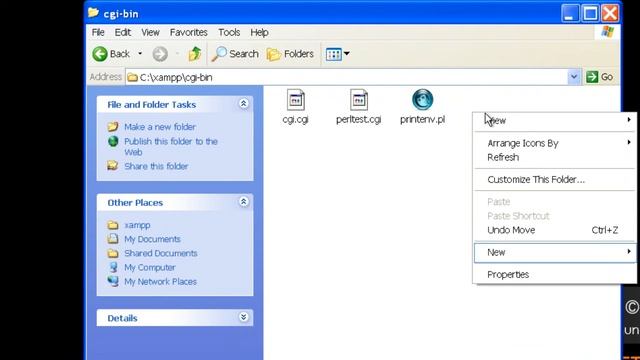This screenshot has width=640, height=360.
Task: Click the Share this folder link
Action: [156, 166]
